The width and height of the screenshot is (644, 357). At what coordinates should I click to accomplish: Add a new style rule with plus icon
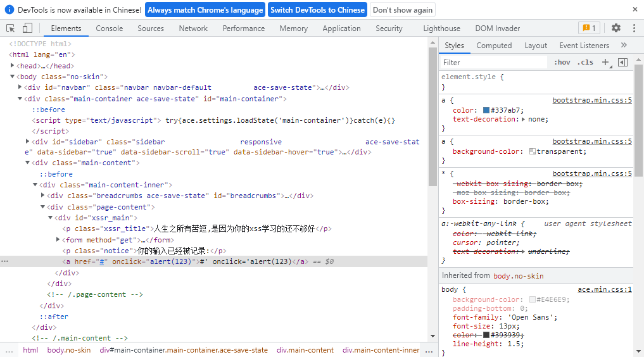(x=605, y=62)
